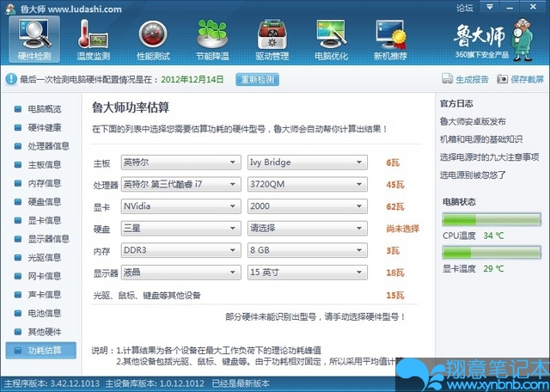Screen dimensions: 550x392
Task: Expand 硬盘 model dropdown 请选择
Action: [x=308, y=229]
